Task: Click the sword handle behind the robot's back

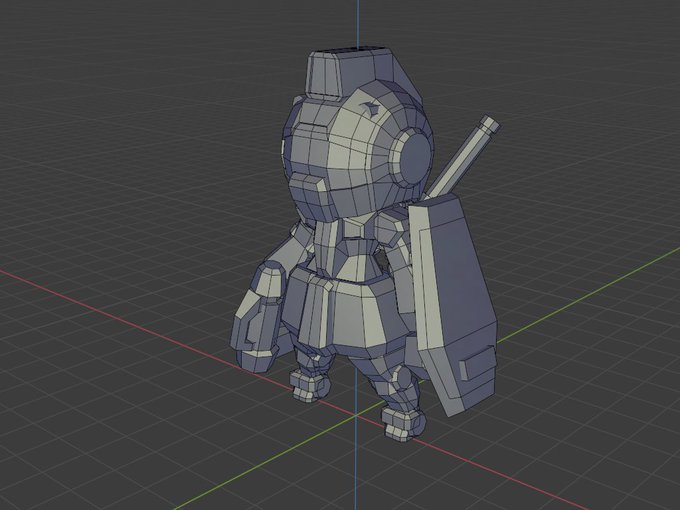Action: click(x=462, y=156)
